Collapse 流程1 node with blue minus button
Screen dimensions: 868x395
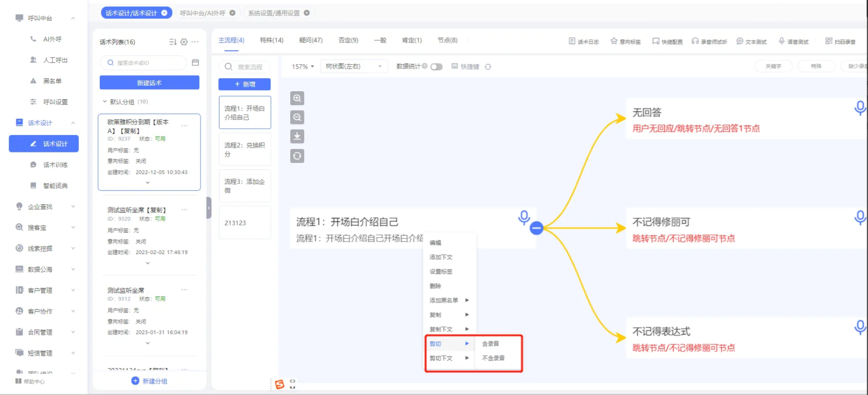(x=536, y=228)
